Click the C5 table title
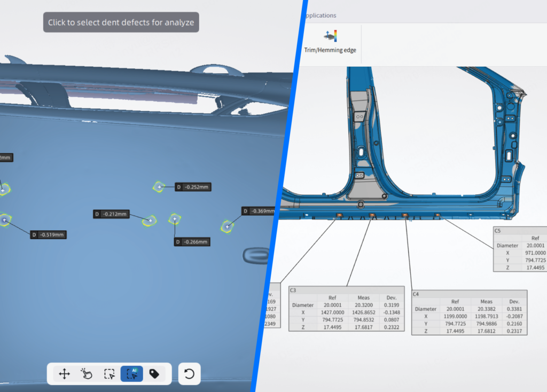547x392 pixels. (x=497, y=231)
